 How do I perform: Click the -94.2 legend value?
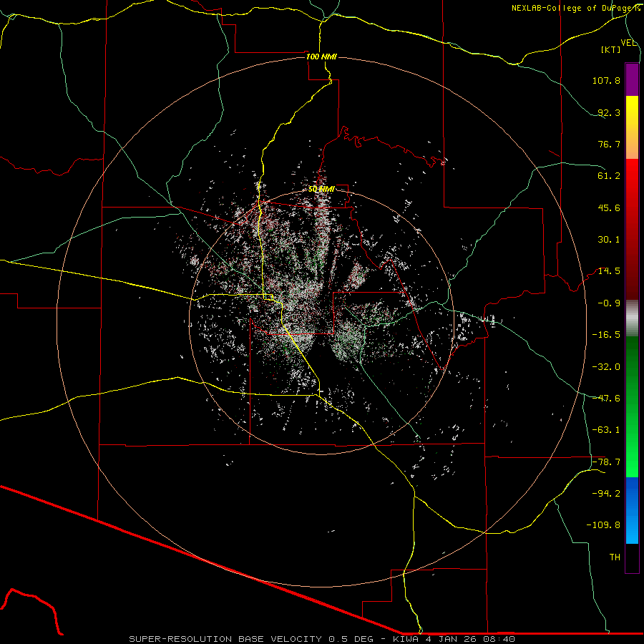[x=606, y=494]
